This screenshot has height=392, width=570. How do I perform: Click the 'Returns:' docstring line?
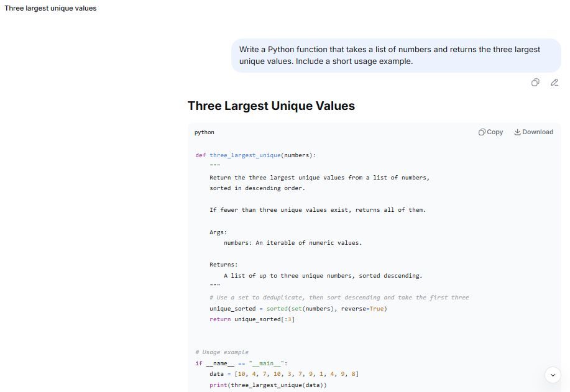pyautogui.click(x=224, y=265)
